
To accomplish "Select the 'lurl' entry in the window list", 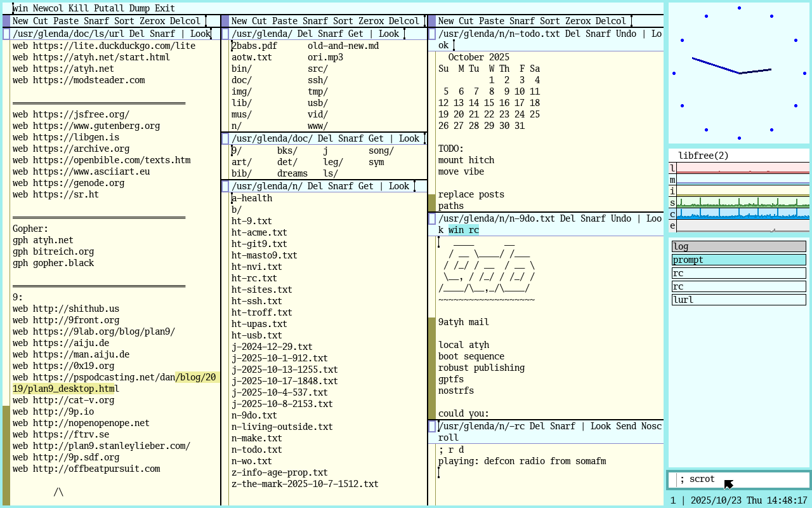I will click(738, 300).
